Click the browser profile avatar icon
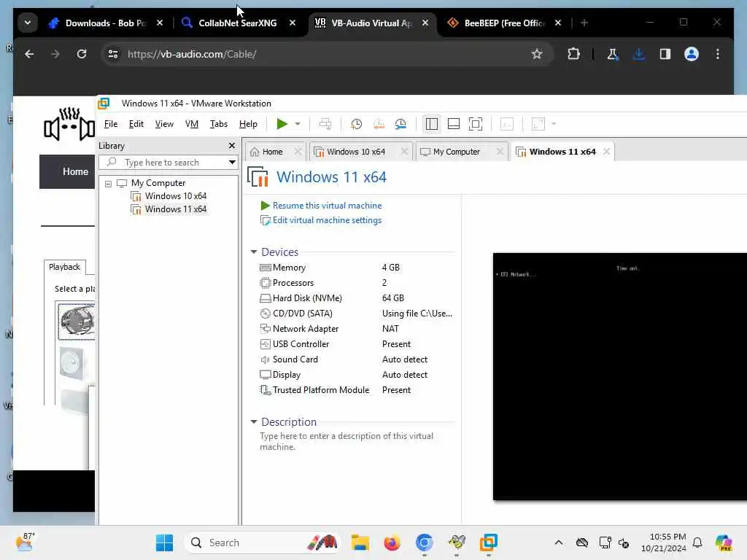747x560 pixels. (692, 54)
